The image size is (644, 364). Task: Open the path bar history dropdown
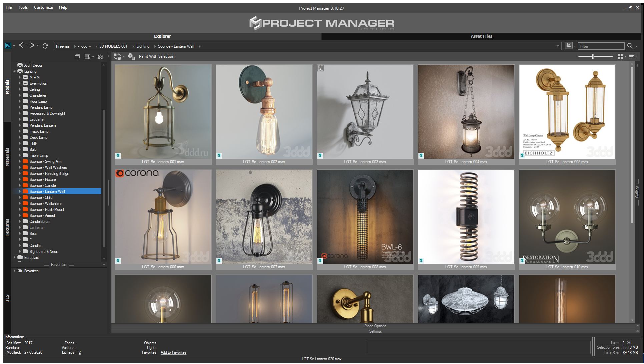[x=558, y=46]
